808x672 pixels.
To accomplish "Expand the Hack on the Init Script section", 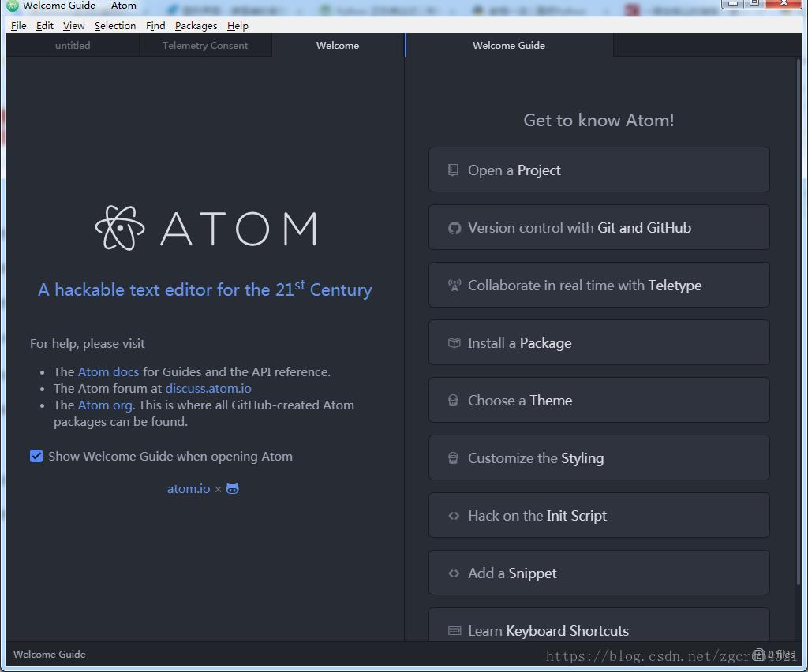I will point(599,516).
